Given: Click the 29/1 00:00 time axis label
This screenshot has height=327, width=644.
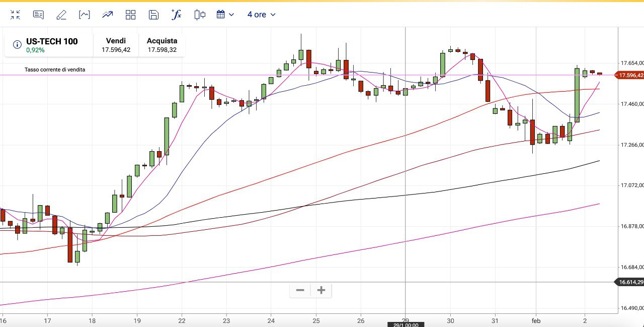Looking at the screenshot, I should point(406,324).
